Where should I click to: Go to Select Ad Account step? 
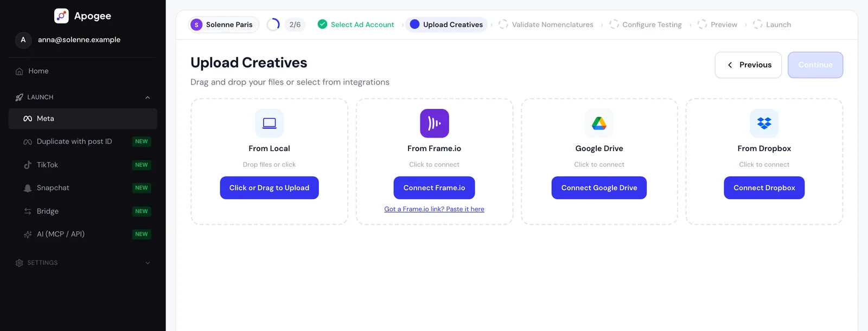click(x=356, y=24)
